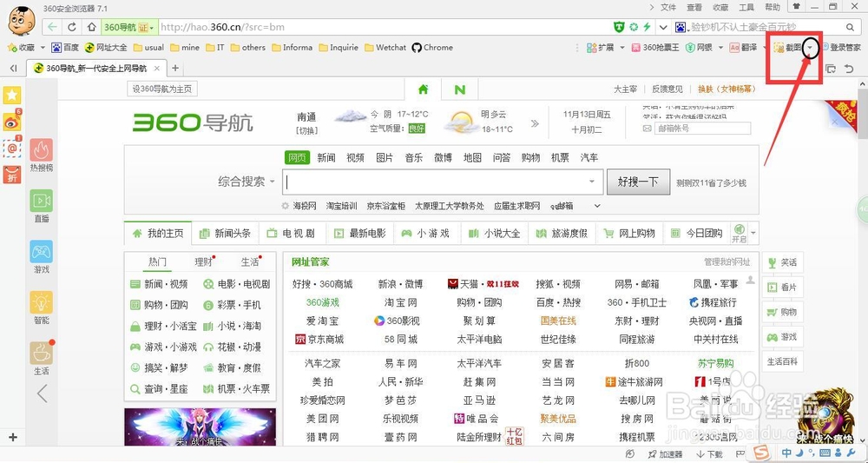
Task: Click the green N tab icon
Action: 459,89
